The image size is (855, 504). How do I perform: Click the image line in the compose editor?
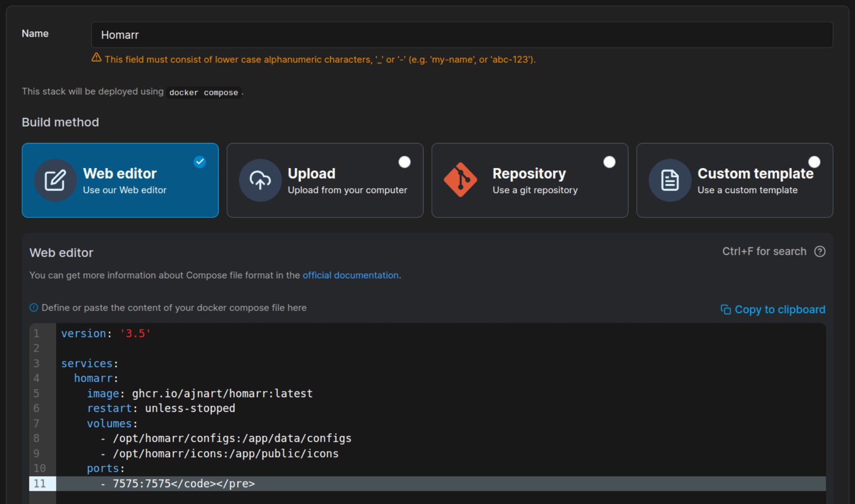coord(200,393)
